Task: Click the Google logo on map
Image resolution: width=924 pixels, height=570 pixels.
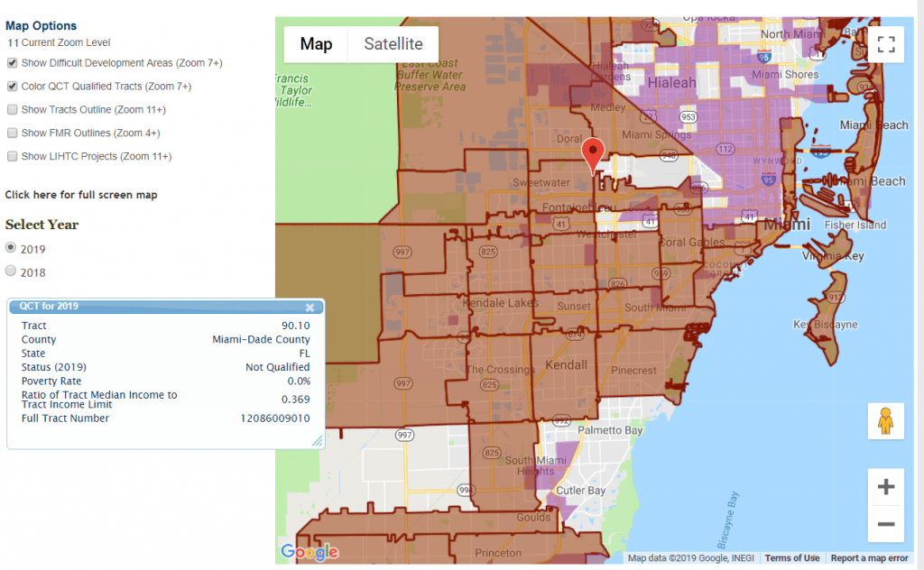Action: pyautogui.click(x=310, y=552)
